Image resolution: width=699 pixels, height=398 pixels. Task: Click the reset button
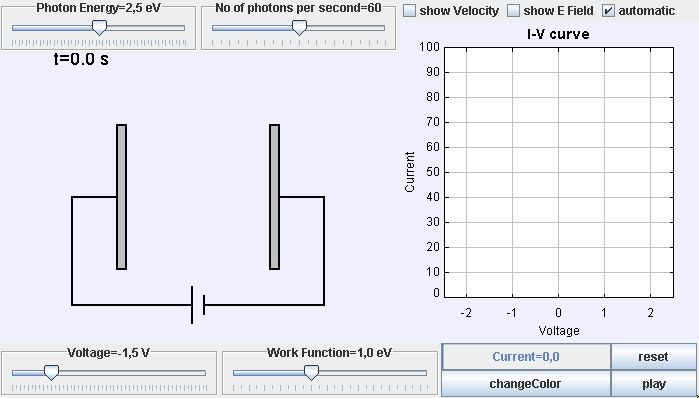pos(653,357)
